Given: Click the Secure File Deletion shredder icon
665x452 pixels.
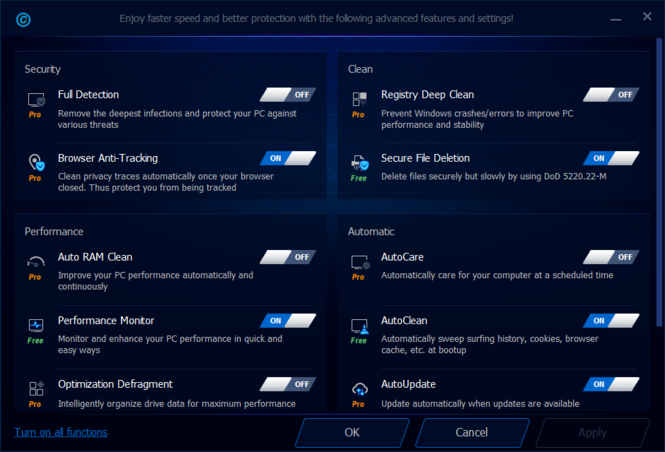Looking at the screenshot, I should coord(360,163).
